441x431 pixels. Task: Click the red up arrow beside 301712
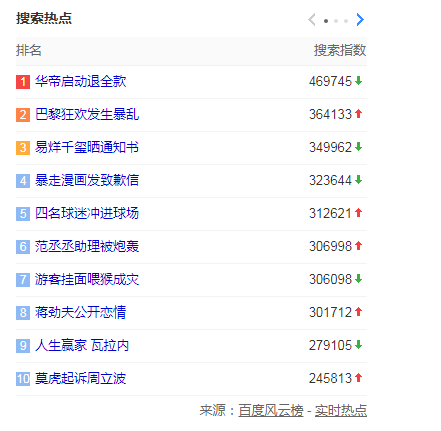358,311
